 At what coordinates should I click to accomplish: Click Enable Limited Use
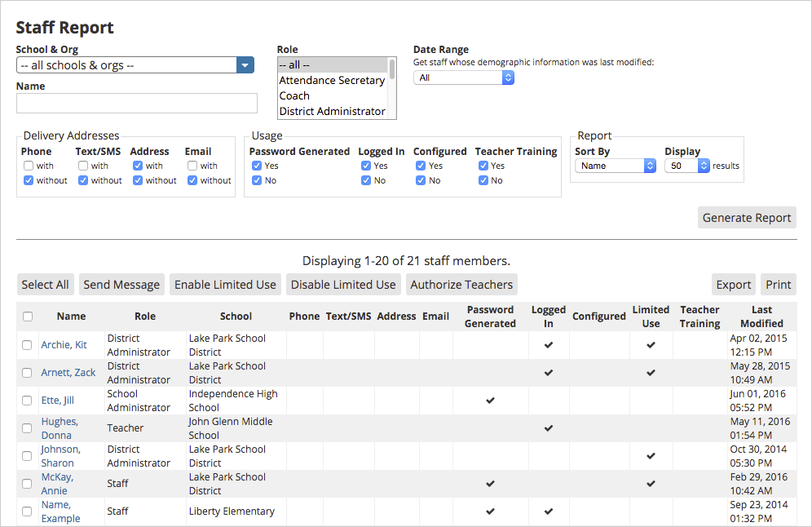[x=225, y=285]
